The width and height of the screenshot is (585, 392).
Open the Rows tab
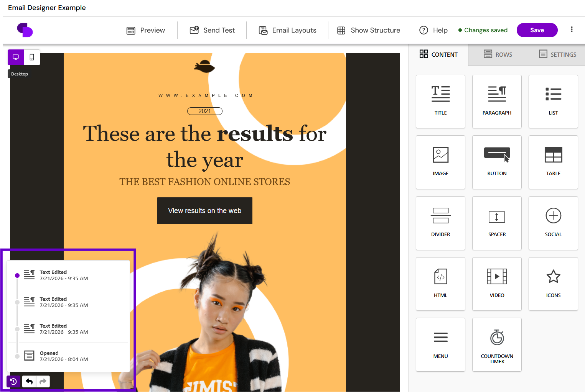[x=498, y=54]
